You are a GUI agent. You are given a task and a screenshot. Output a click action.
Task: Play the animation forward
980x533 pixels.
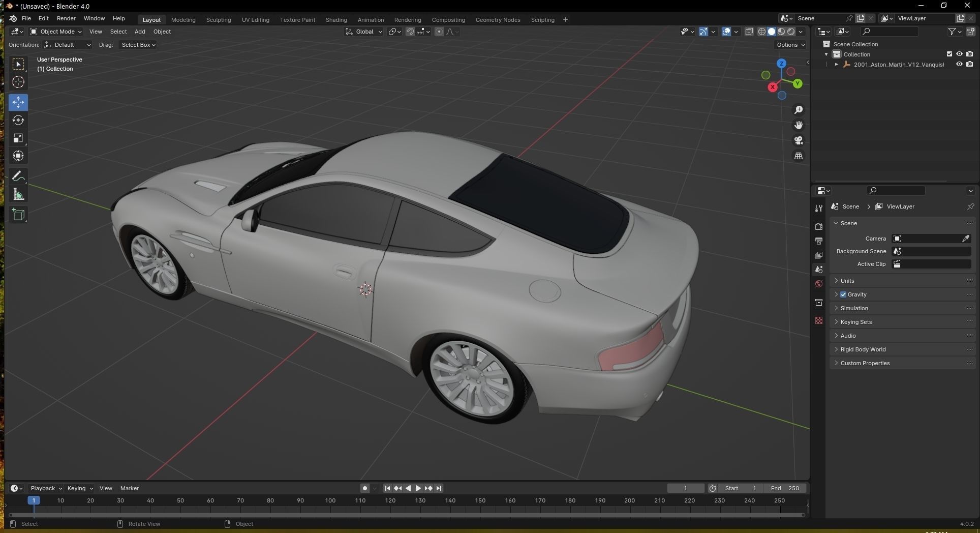pyautogui.click(x=418, y=488)
